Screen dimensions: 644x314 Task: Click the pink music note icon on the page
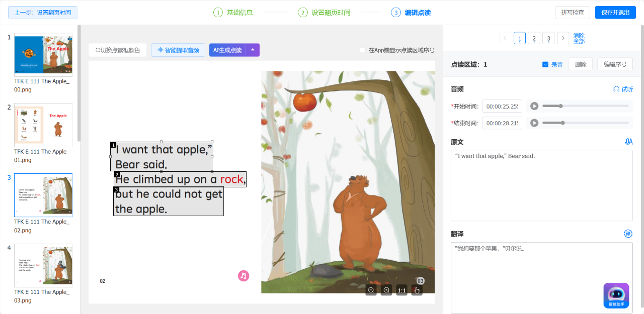[x=244, y=275]
